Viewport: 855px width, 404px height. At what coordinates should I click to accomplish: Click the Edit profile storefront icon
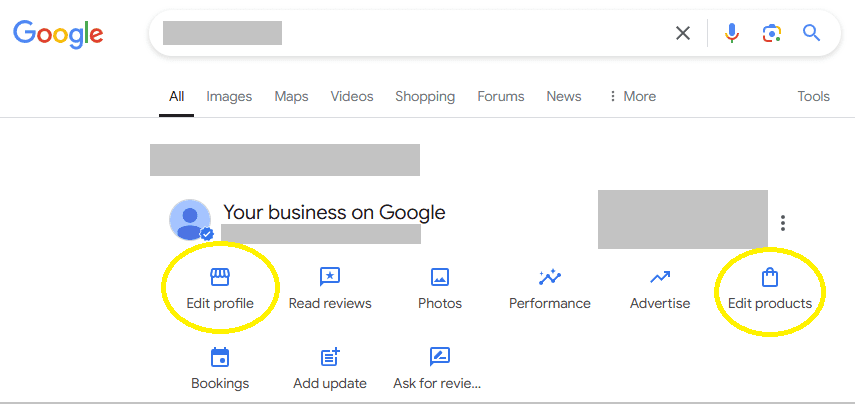tap(219, 277)
